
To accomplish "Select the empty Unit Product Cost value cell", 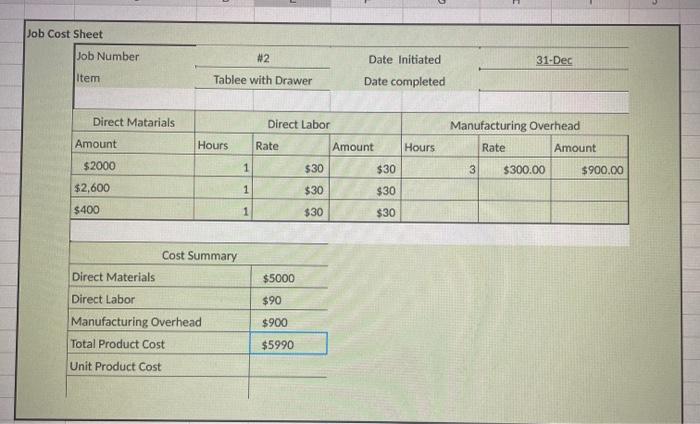I will click(288, 366).
